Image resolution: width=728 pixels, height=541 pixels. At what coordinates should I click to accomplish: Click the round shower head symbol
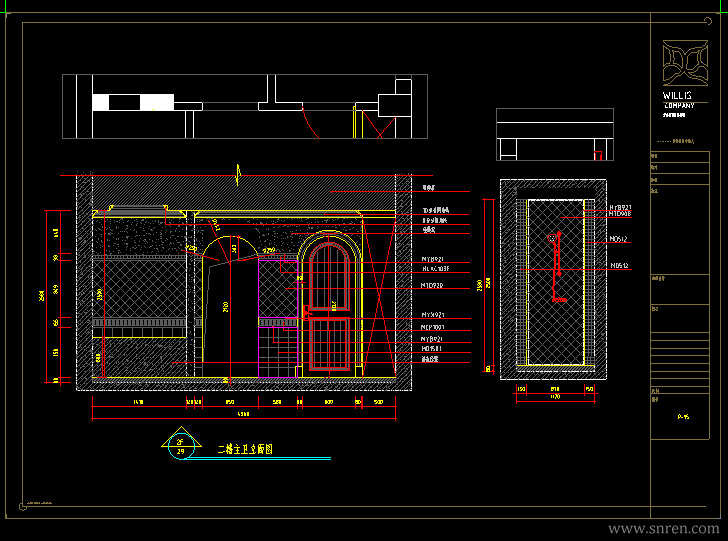point(552,239)
